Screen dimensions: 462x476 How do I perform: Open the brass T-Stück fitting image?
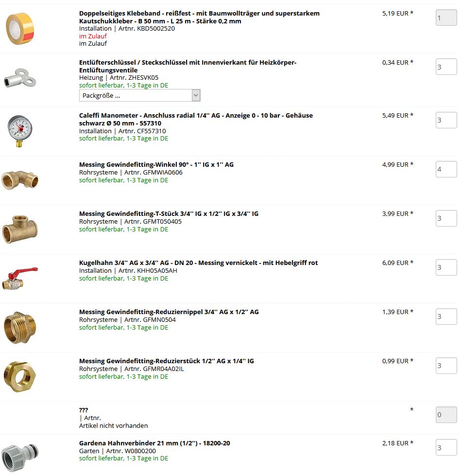20,229
